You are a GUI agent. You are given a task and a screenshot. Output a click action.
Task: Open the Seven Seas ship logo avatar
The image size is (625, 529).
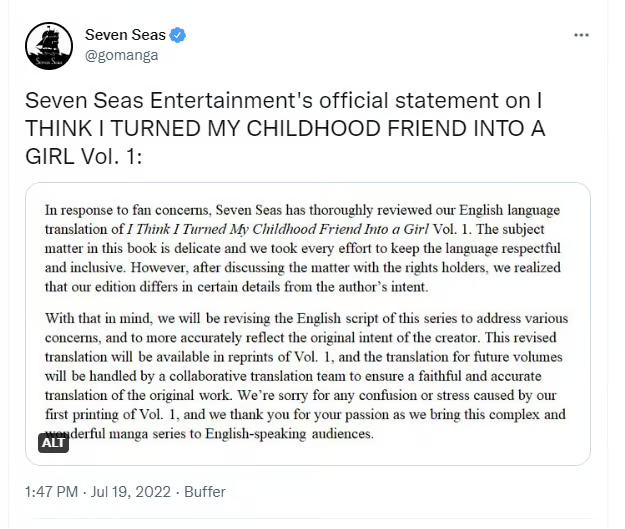(49, 46)
